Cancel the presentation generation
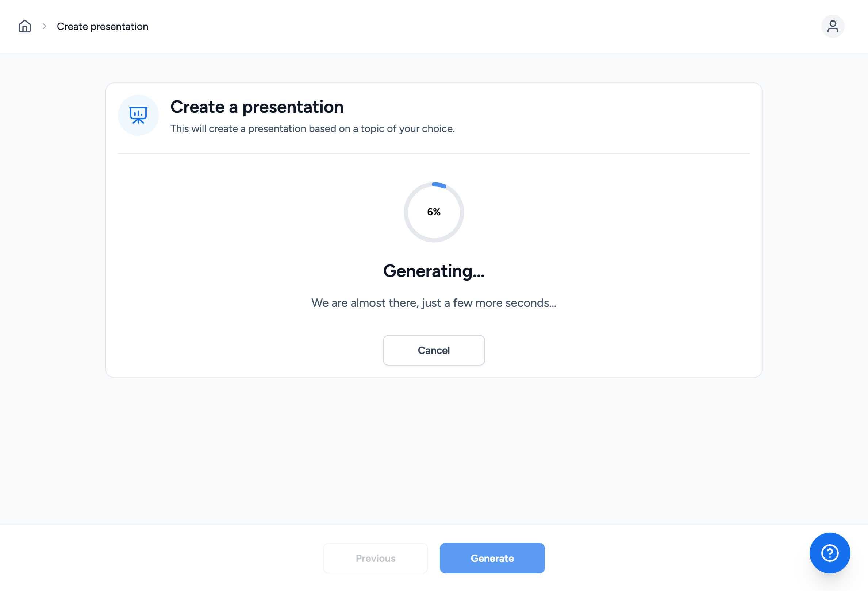 (x=434, y=350)
